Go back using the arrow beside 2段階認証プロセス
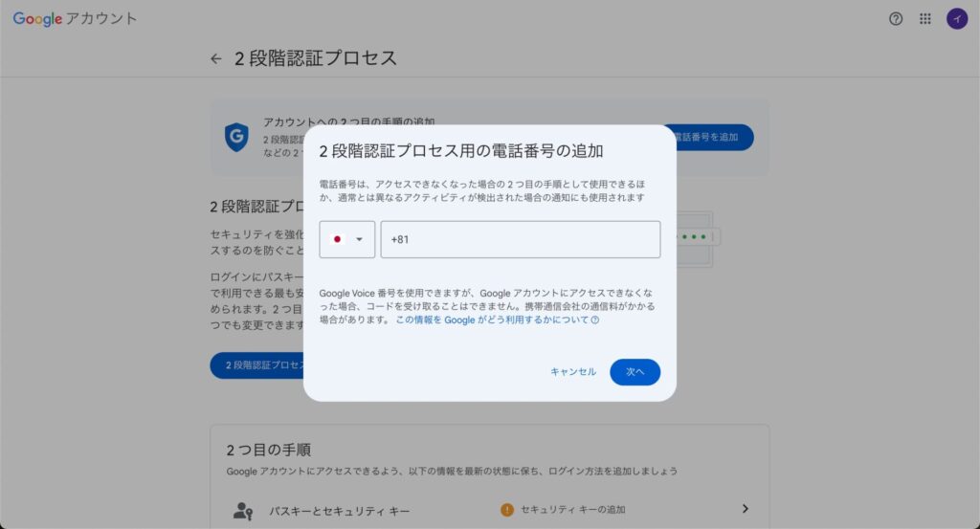980x529 pixels. pos(216,58)
